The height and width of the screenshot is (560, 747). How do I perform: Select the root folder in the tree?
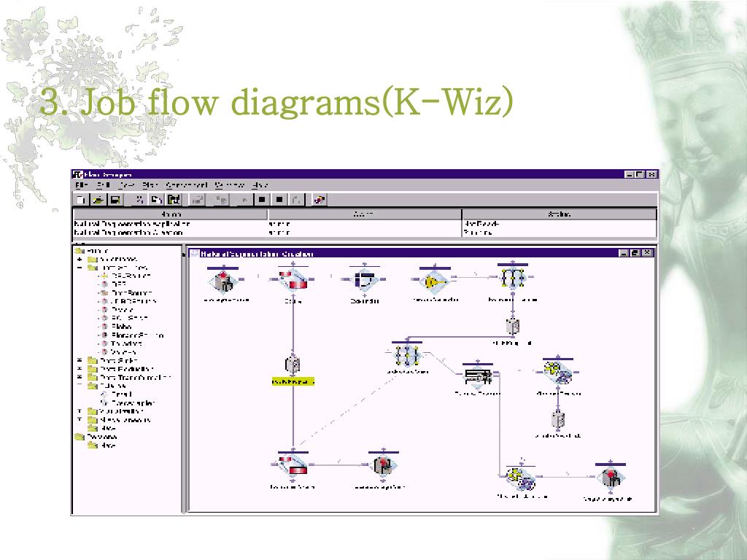point(92,251)
